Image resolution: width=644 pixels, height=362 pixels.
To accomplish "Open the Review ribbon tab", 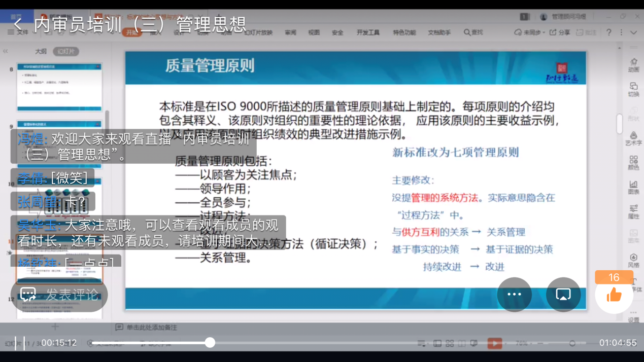I will click(x=290, y=32).
